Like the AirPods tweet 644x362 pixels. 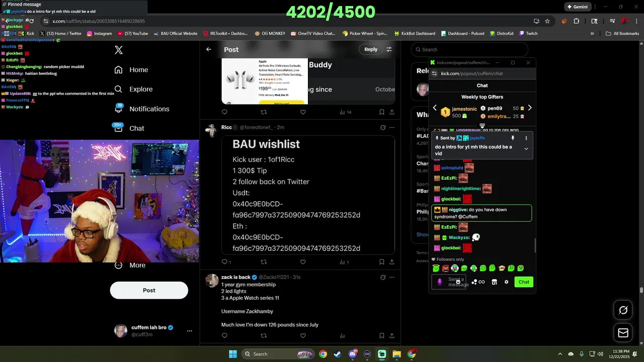click(x=303, y=112)
